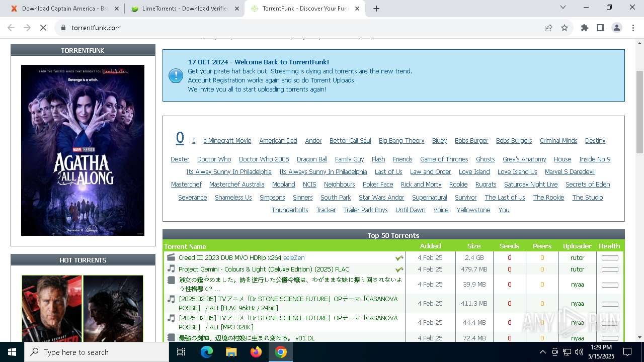Open the first hot torrents thumbnail
Image resolution: width=644 pixels, height=362 pixels.
52,309
